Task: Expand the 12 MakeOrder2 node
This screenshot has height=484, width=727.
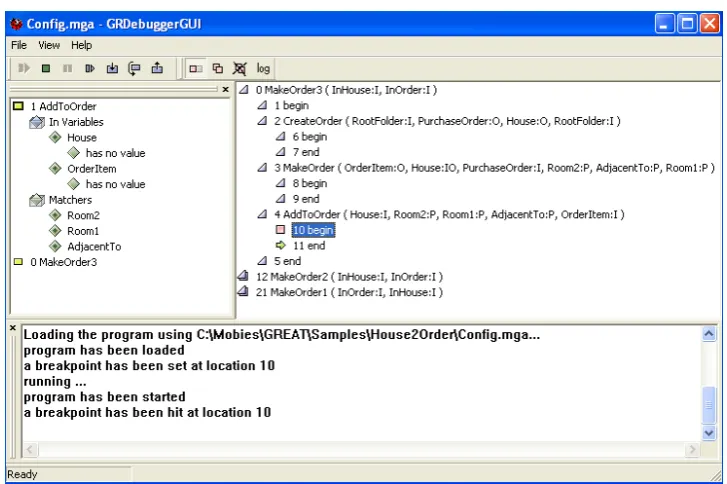Action: pos(243,277)
